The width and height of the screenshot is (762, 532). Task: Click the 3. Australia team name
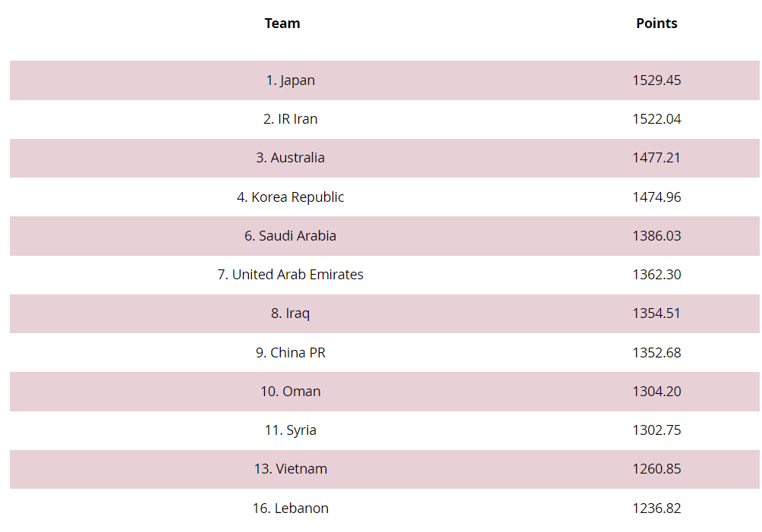290,158
